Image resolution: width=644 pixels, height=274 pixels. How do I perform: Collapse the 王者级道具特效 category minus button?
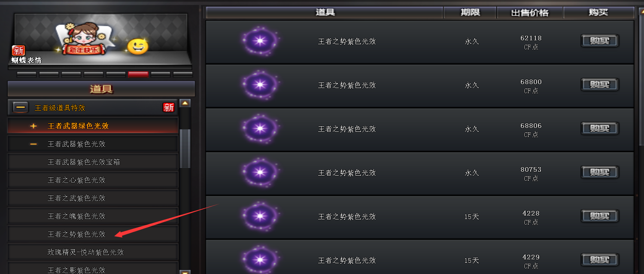coord(20,107)
